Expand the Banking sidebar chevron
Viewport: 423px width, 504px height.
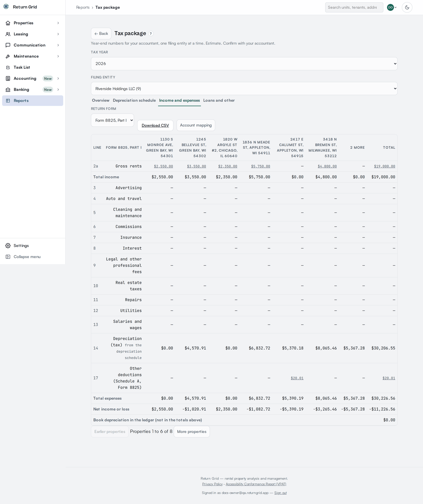(58, 90)
